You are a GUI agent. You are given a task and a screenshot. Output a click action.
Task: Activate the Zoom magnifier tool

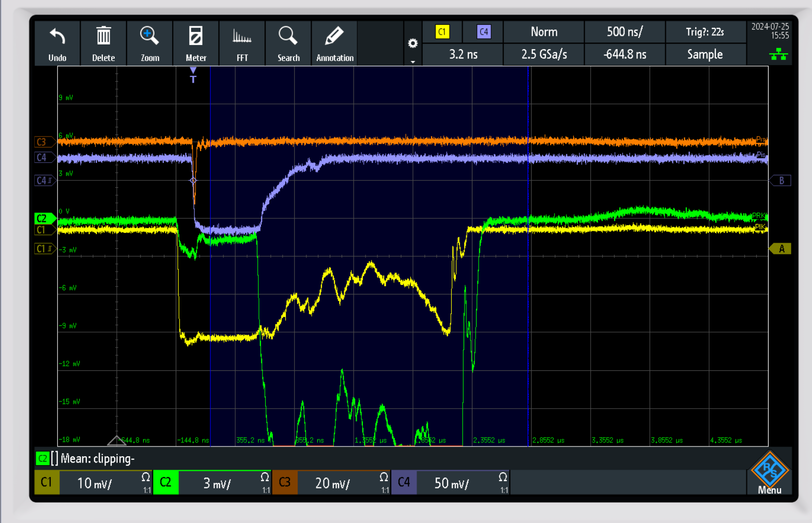[149, 37]
